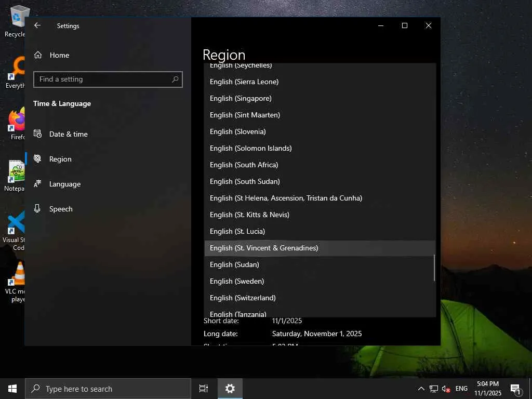Screen dimensions: 532x399
Task: Click the Long date value text
Action: click(317, 334)
